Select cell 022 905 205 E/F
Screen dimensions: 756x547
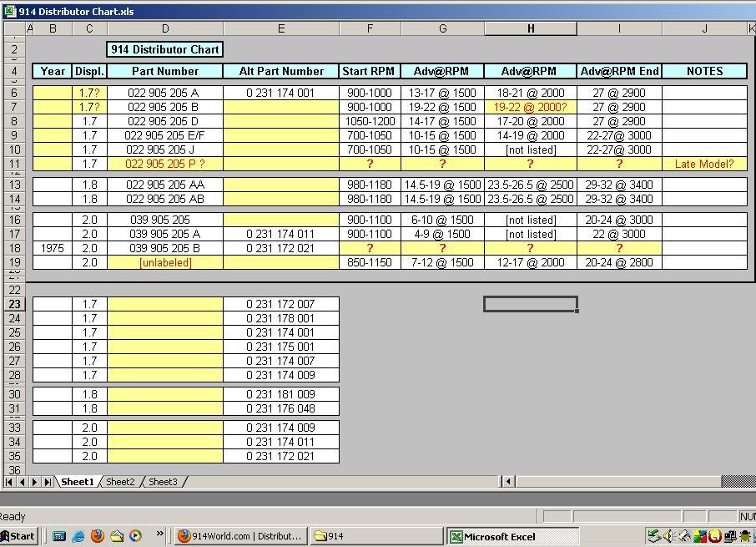[x=165, y=135]
